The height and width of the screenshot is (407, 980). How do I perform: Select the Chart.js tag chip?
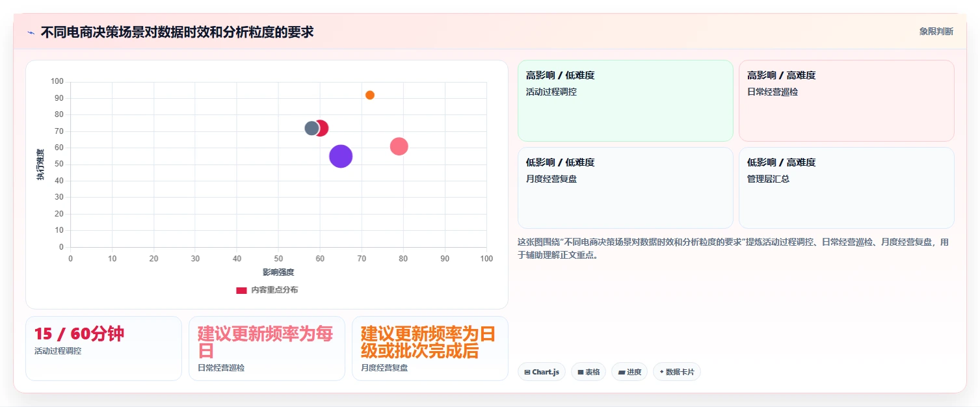[542, 372]
